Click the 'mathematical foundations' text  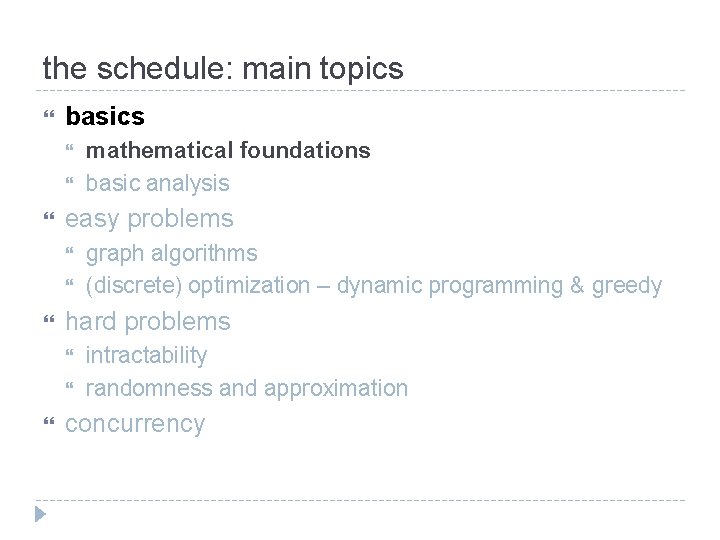(228, 150)
